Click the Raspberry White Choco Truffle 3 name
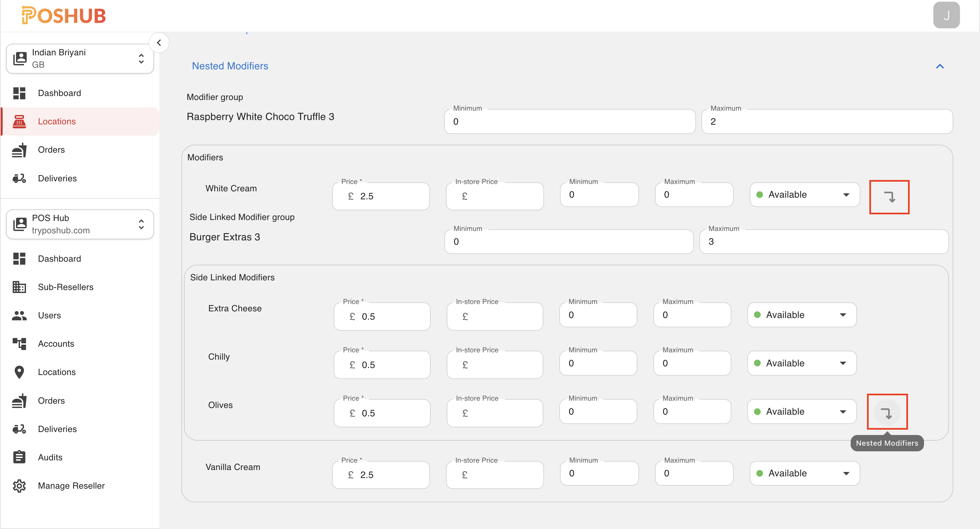The width and height of the screenshot is (980, 529). (x=260, y=117)
